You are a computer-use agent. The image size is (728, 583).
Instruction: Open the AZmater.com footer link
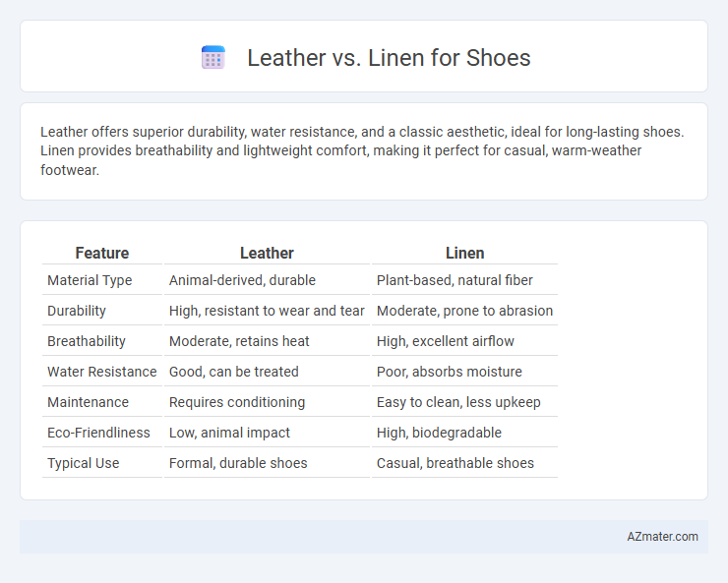coord(662,537)
